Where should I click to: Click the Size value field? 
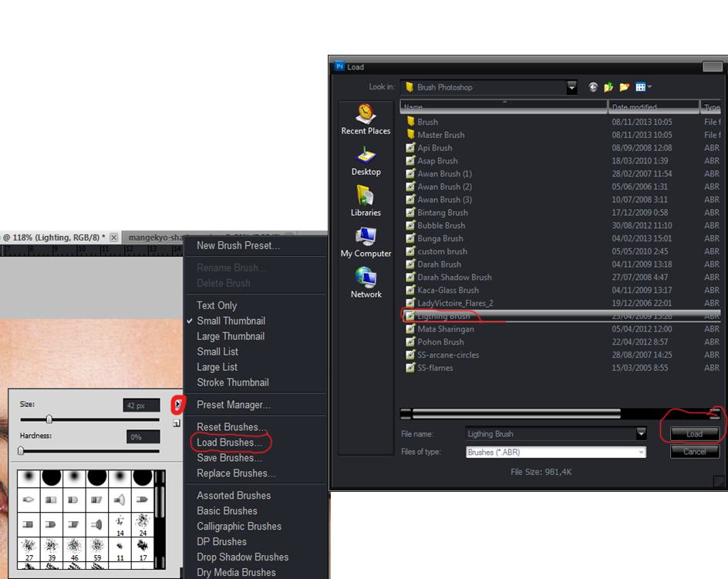tap(142, 406)
